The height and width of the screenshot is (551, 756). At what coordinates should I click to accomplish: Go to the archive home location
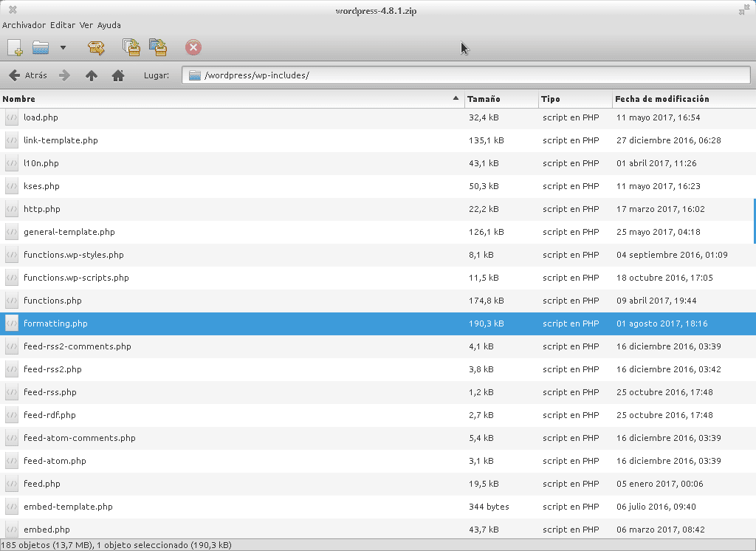(x=117, y=75)
